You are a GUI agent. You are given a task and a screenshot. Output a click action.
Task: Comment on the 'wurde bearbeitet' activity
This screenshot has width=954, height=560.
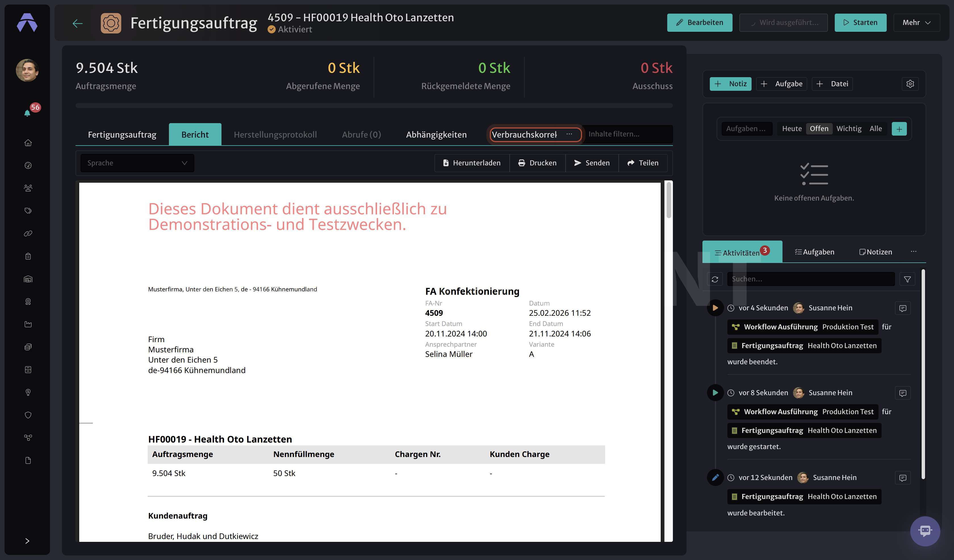tap(903, 478)
